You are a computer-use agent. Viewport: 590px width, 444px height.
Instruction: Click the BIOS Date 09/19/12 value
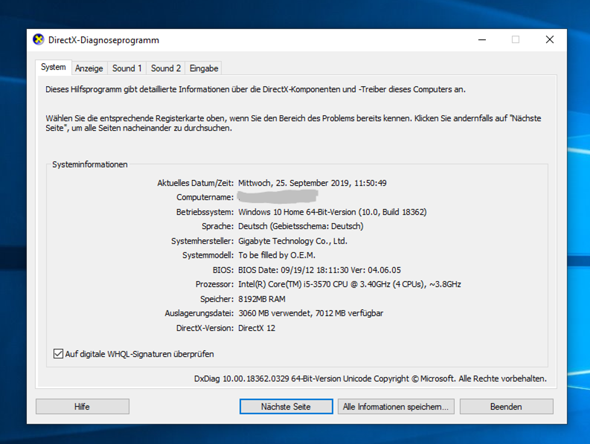pyautogui.click(x=319, y=270)
